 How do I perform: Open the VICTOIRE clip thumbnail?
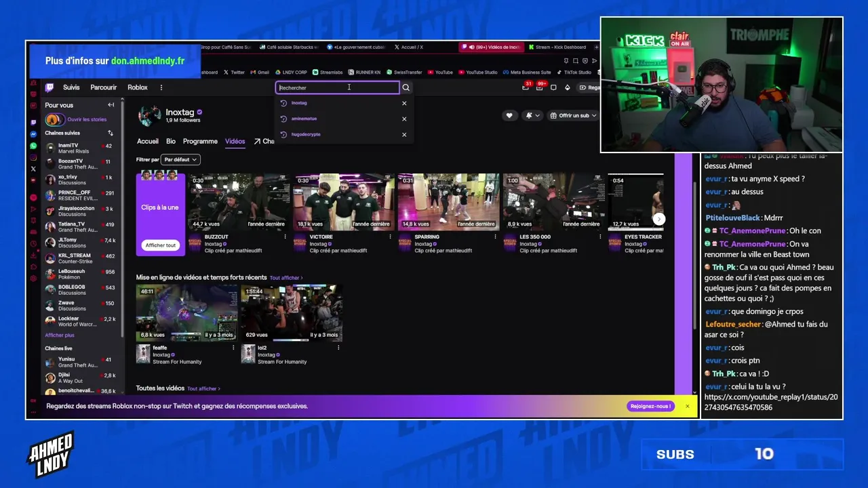pos(344,202)
